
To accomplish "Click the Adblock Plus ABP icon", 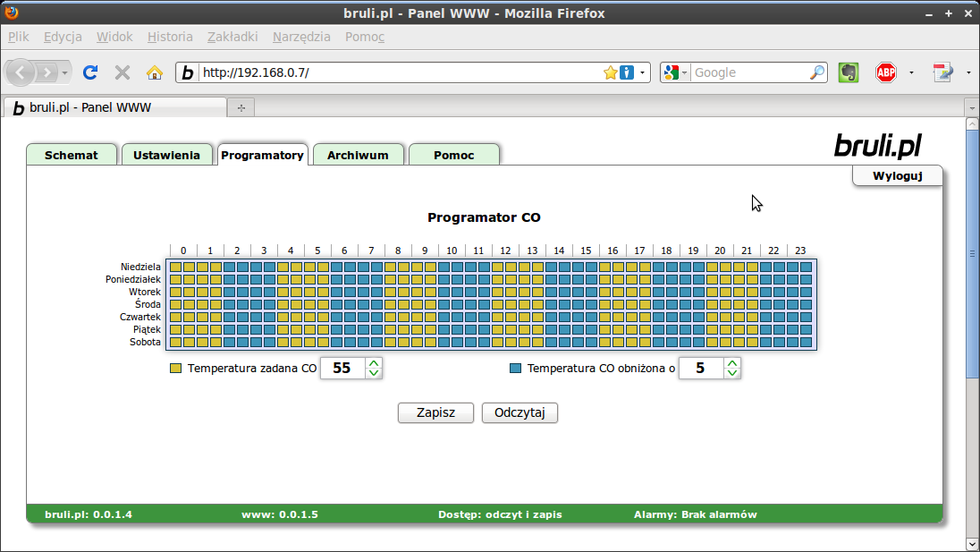I will 885,72.
